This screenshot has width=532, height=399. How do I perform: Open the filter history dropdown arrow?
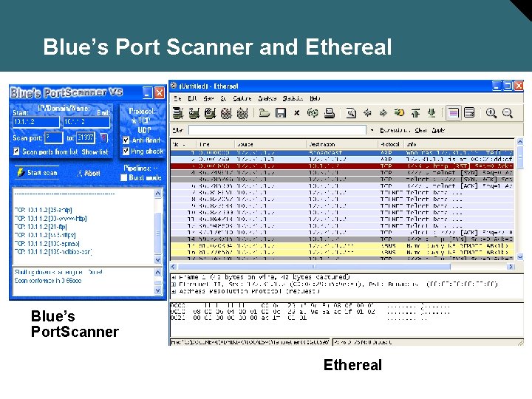[372, 130]
